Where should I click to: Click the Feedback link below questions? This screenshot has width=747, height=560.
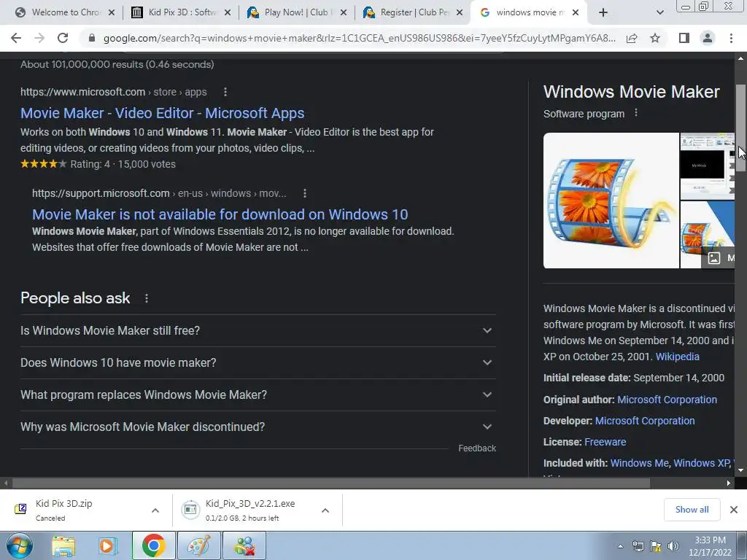click(477, 448)
